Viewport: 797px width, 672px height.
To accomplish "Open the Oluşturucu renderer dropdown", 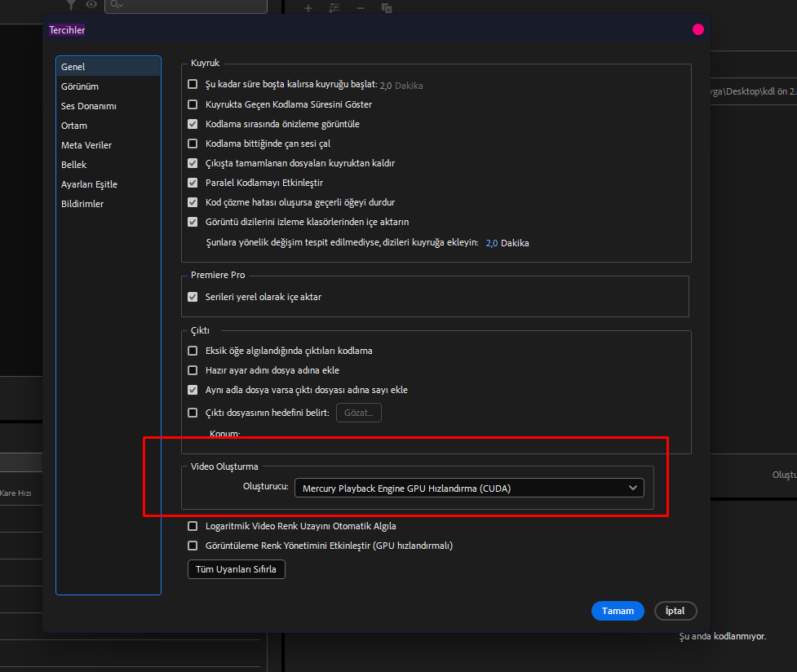I will tap(469, 488).
